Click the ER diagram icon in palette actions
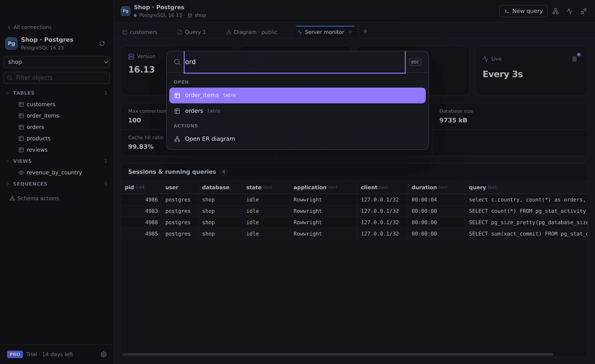595x364 pixels. [177, 139]
